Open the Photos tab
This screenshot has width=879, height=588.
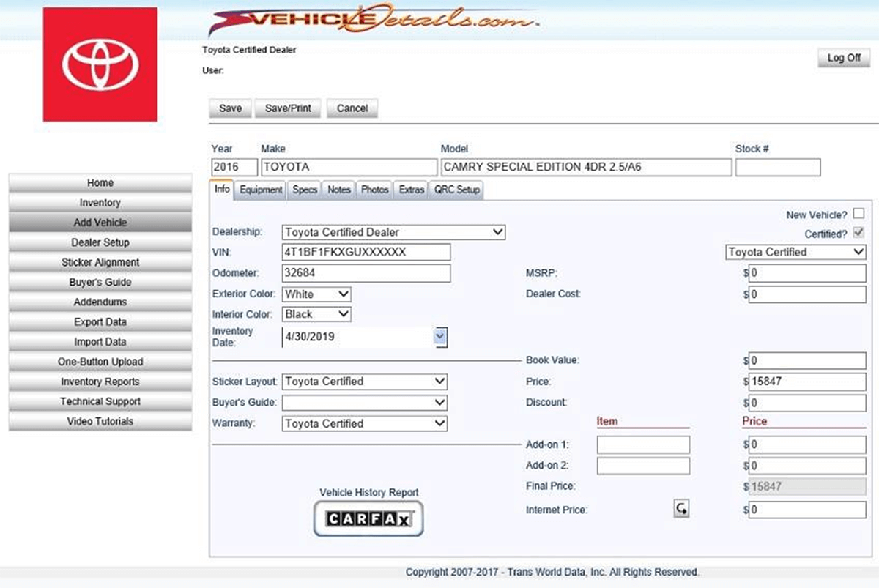click(x=374, y=190)
